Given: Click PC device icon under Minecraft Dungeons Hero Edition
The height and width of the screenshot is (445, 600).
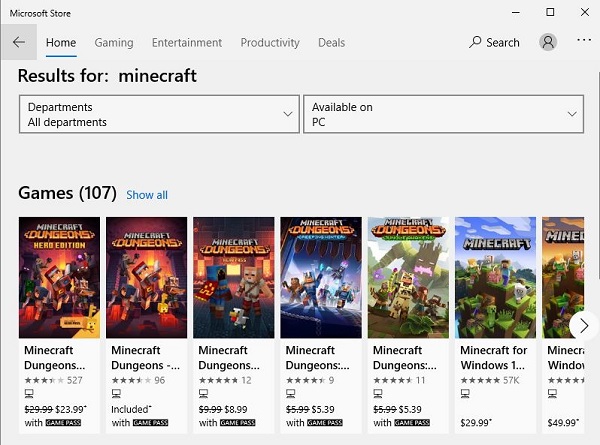Looking at the screenshot, I should 29,393.
